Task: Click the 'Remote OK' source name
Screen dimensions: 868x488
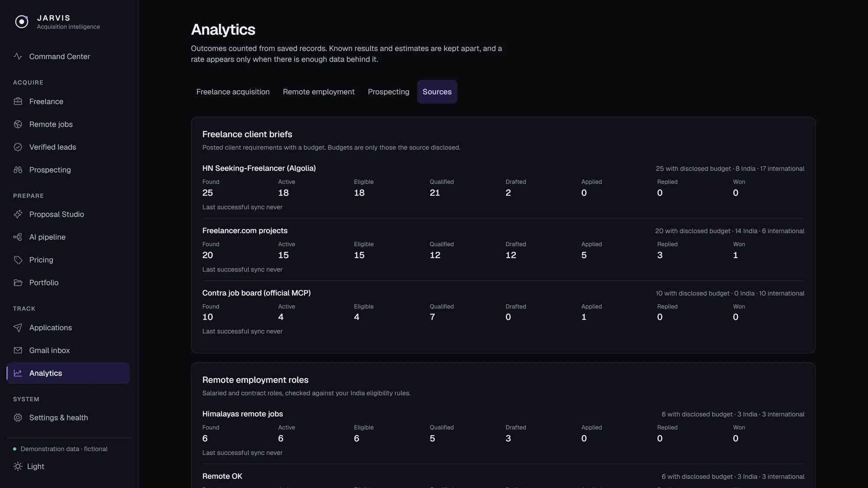Action: point(222,476)
